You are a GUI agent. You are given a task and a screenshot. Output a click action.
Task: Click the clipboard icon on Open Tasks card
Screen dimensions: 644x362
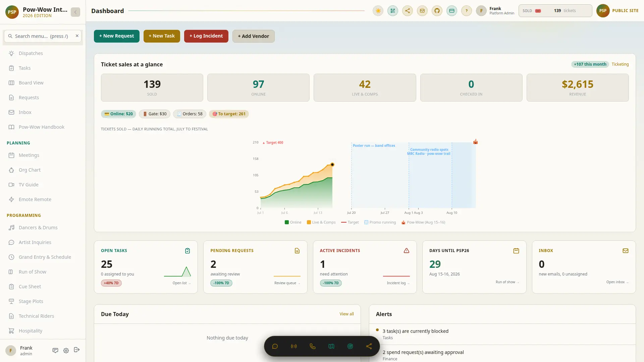(187, 251)
